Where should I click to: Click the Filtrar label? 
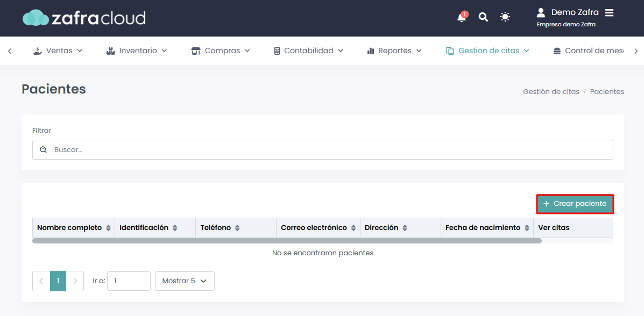pos(41,131)
